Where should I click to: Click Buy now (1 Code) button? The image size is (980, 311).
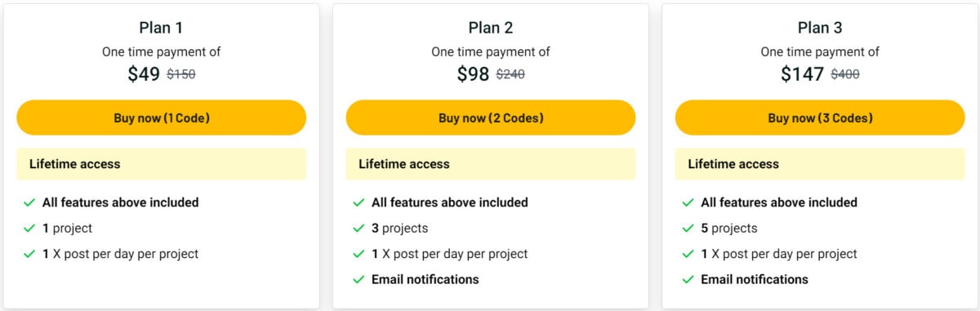coord(161,118)
